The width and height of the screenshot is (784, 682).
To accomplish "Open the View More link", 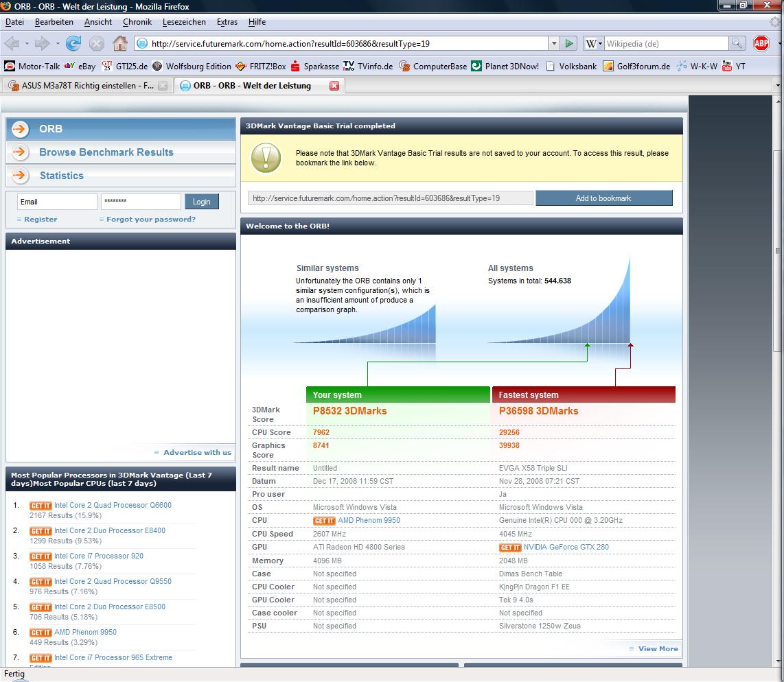I will click(658, 648).
